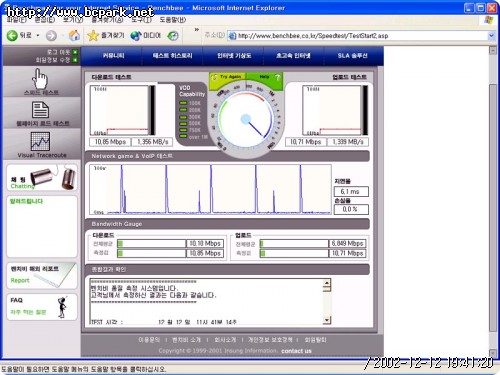The image size is (500, 375).
Task: Click the speedometer gauge dial
Action: coord(246,120)
